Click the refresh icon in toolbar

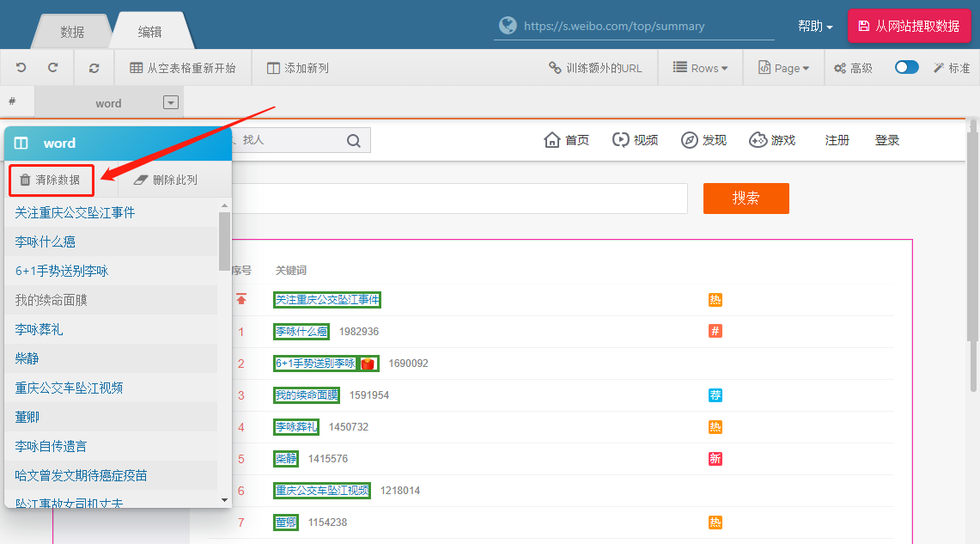pyautogui.click(x=94, y=68)
